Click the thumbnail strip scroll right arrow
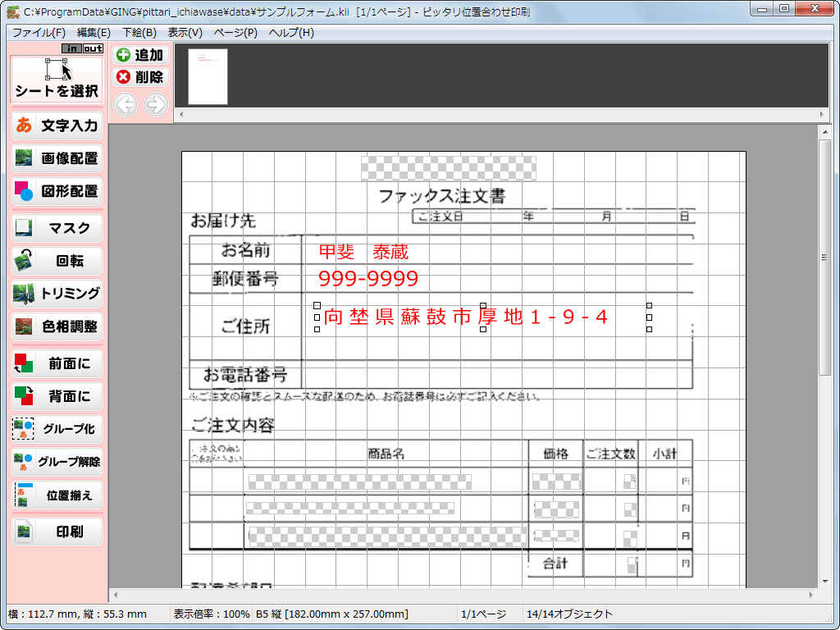Viewport: 840px width, 630px height. pos(822,114)
